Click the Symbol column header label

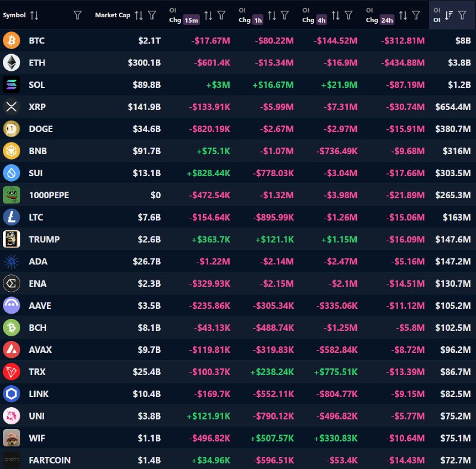click(x=14, y=15)
